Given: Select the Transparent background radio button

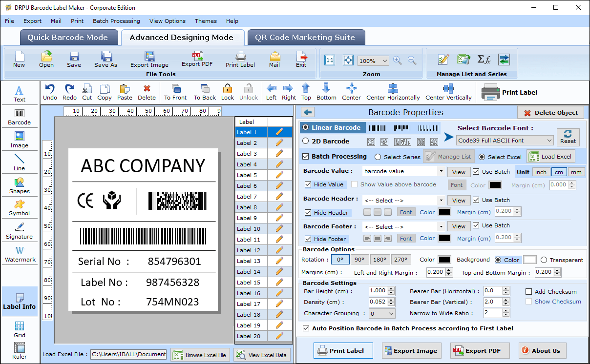Looking at the screenshot, I should tap(545, 260).
